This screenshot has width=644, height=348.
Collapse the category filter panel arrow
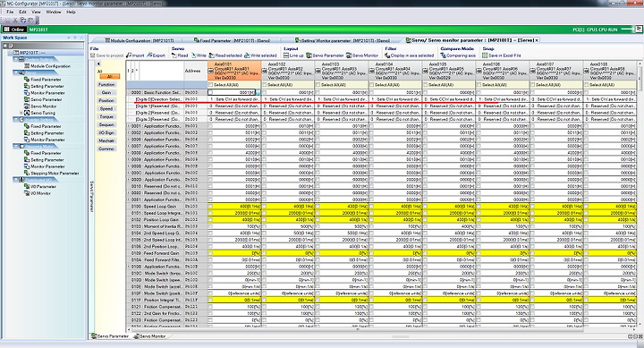point(98,64)
